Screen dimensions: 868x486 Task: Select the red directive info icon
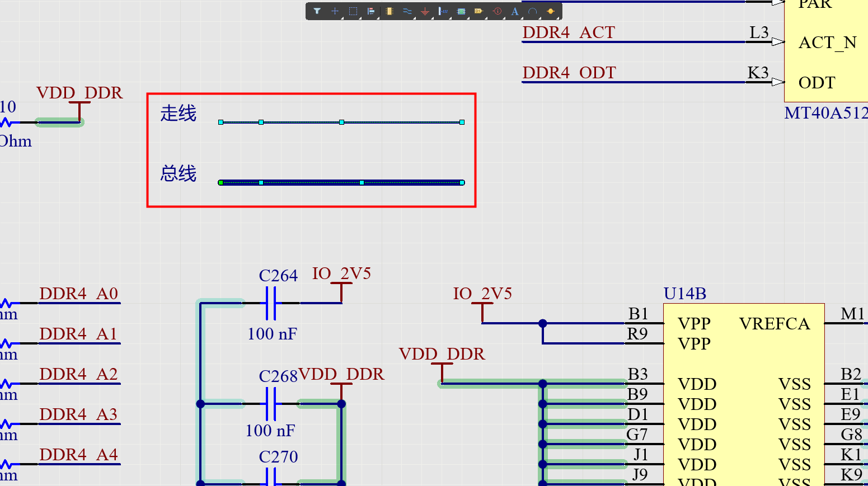[497, 11]
